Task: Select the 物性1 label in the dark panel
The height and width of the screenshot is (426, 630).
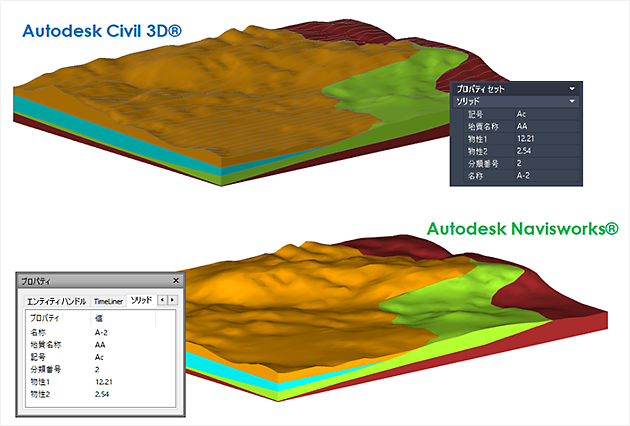Action: pyautogui.click(x=477, y=139)
